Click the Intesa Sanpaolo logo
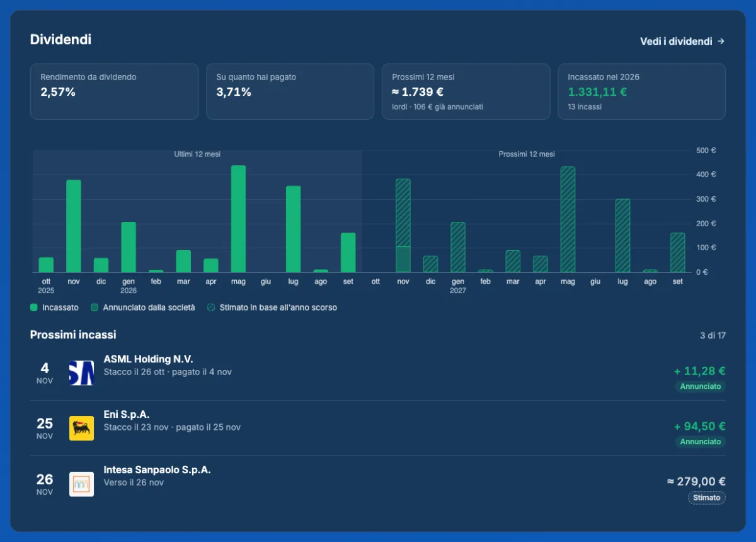 point(81,484)
